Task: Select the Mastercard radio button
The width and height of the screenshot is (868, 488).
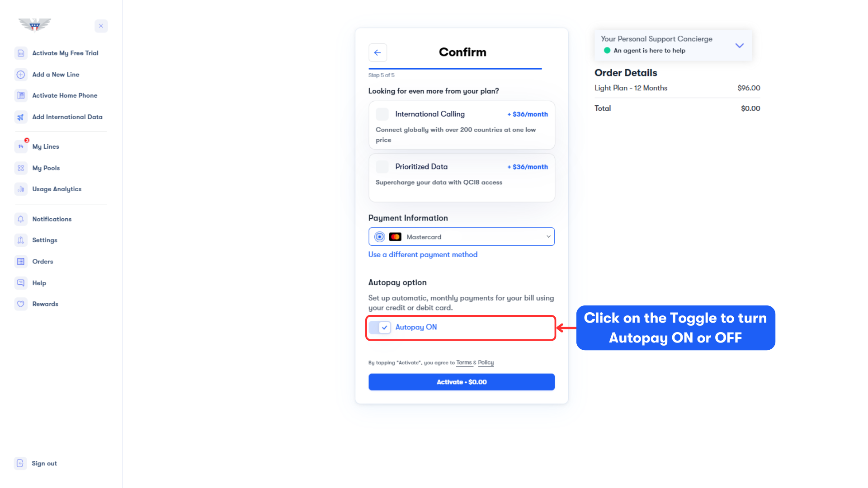Action: 380,237
